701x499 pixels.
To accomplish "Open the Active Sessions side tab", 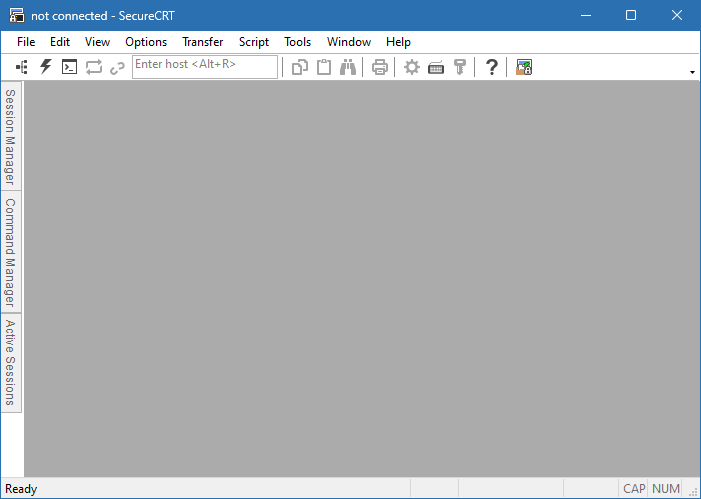I will (11, 362).
